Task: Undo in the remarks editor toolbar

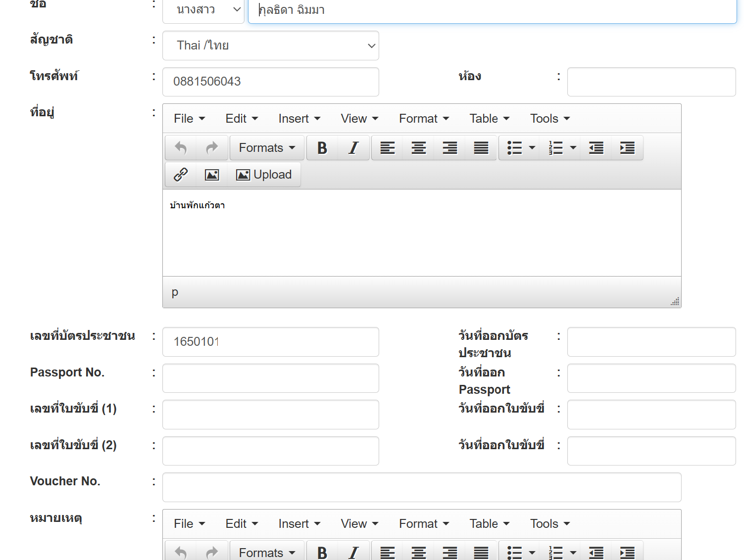Action: [181, 552]
